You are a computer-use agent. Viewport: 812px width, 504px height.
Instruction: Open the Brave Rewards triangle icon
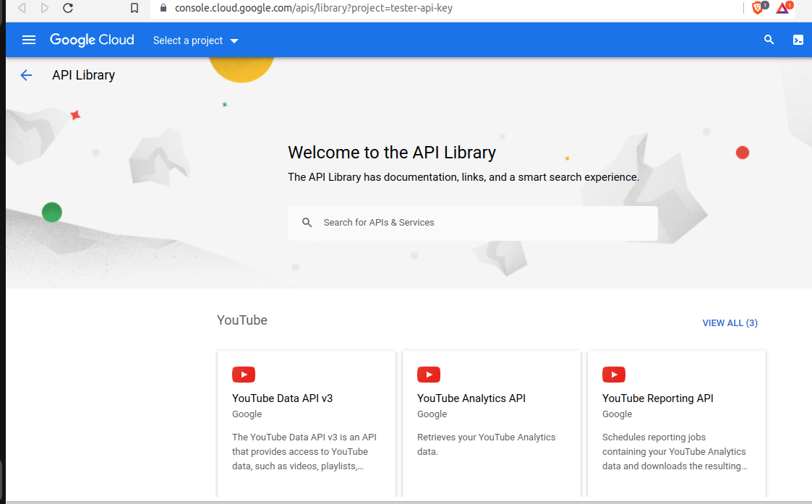[x=784, y=7]
